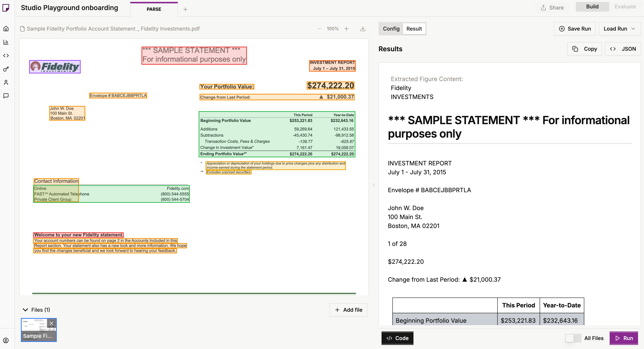644x349 pixels.
Task: Click This Period header in results table
Action: [519, 305]
